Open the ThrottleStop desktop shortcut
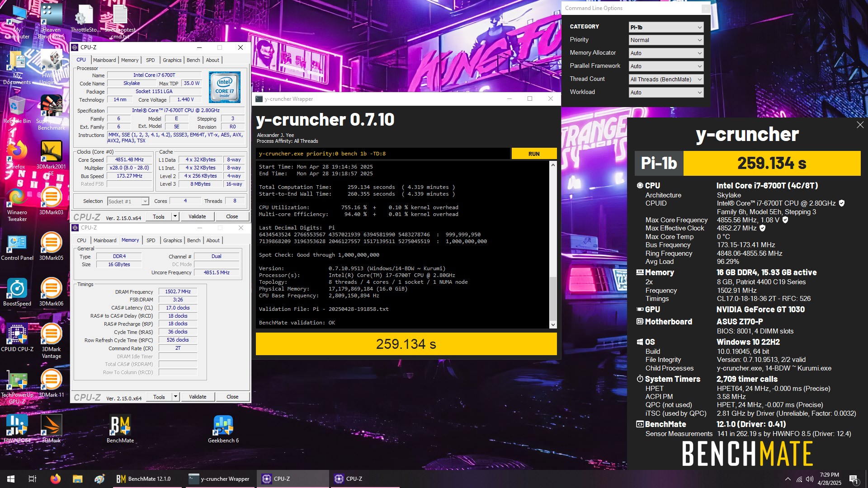This screenshot has height=488, width=868. (x=85, y=19)
